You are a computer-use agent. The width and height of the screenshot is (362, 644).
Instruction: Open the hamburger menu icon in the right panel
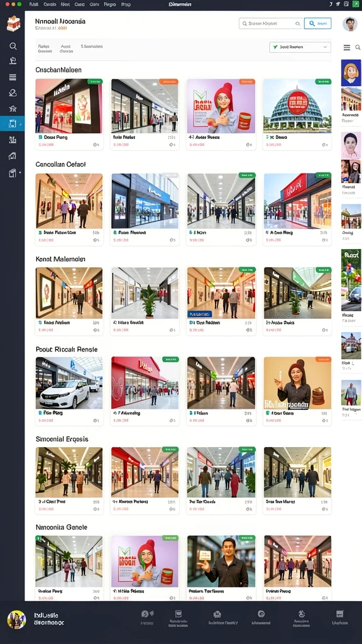(x=347, y=48)
